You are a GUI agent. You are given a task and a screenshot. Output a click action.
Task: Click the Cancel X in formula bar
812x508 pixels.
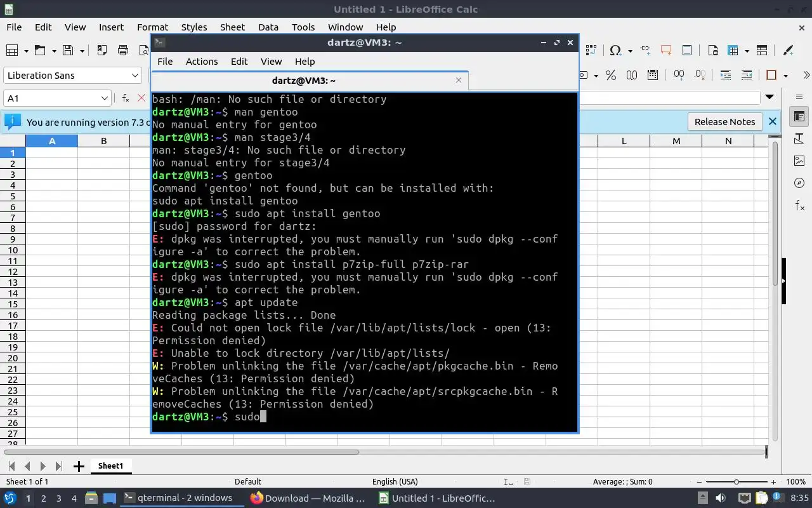141,98
